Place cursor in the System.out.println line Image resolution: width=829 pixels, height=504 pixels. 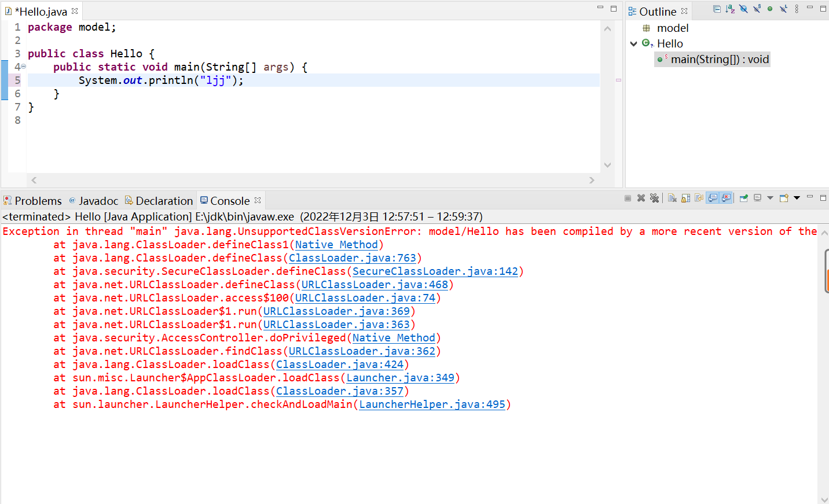point(161,80)
